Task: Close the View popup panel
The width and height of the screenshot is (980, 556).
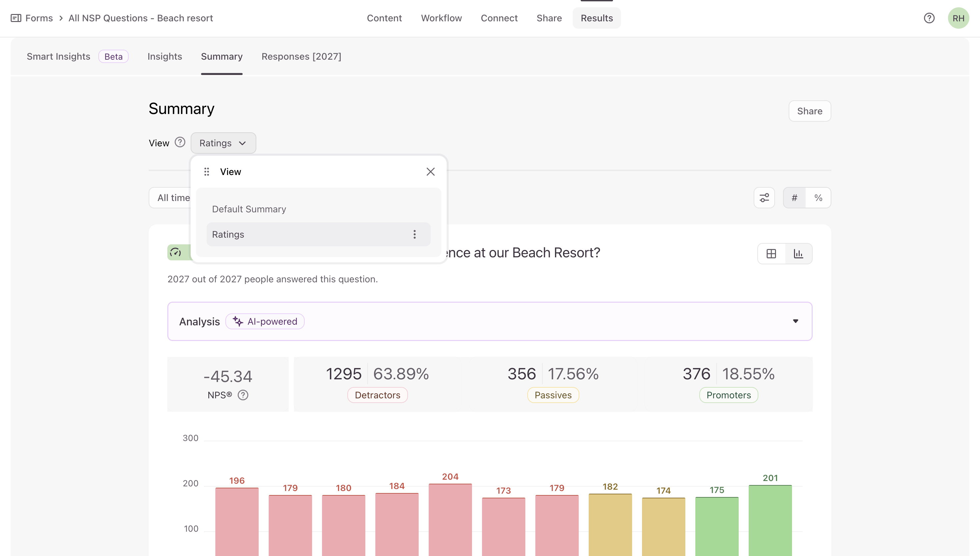Action: pos(430,172)
